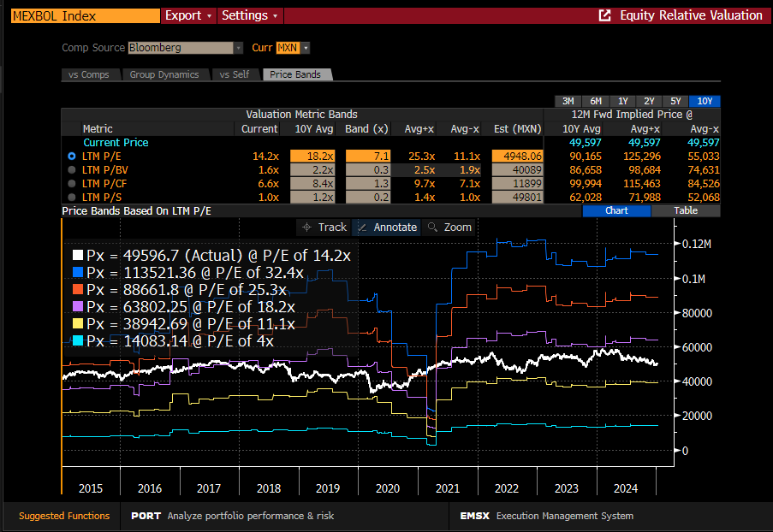Click the Current Price row label
This screenshot has width=773, height=532.
click(116, 142)
